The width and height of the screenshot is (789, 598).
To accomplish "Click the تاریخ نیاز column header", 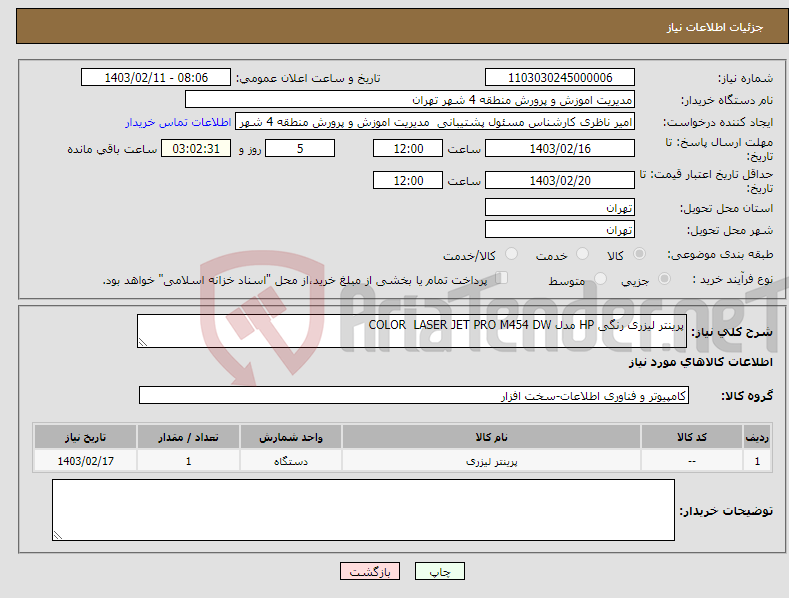I will point(86,437).
